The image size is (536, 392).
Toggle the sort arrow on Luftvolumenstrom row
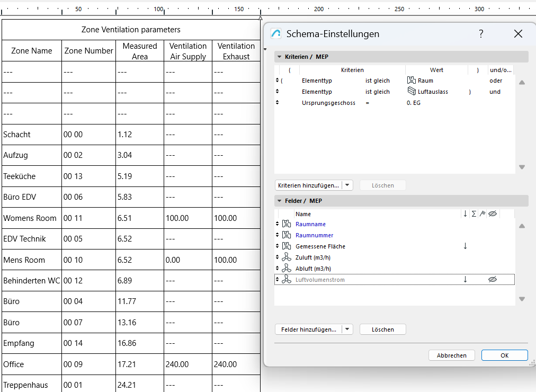465,278
